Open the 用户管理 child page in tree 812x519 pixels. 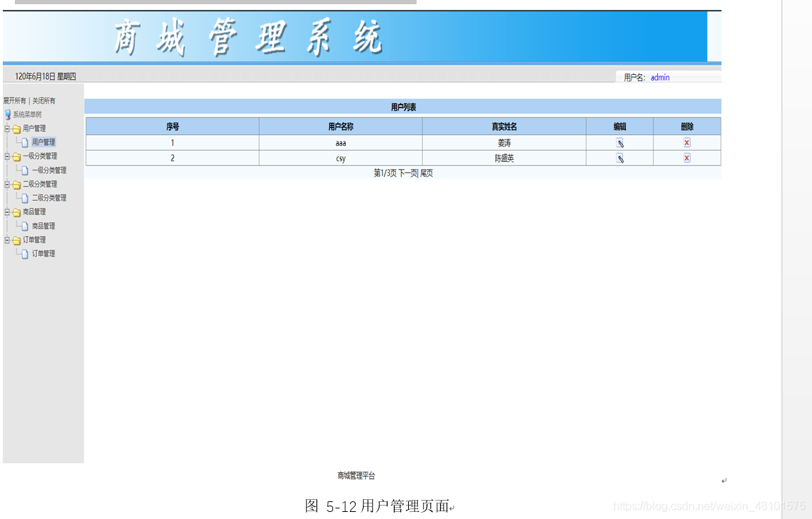click(x=44, y=142)
